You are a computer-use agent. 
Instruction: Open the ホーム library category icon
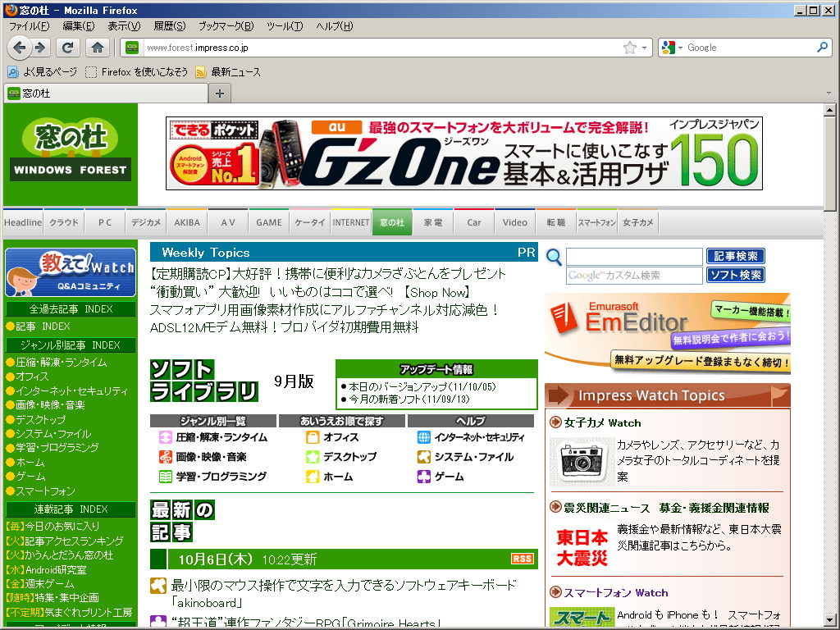pos(313,477)
